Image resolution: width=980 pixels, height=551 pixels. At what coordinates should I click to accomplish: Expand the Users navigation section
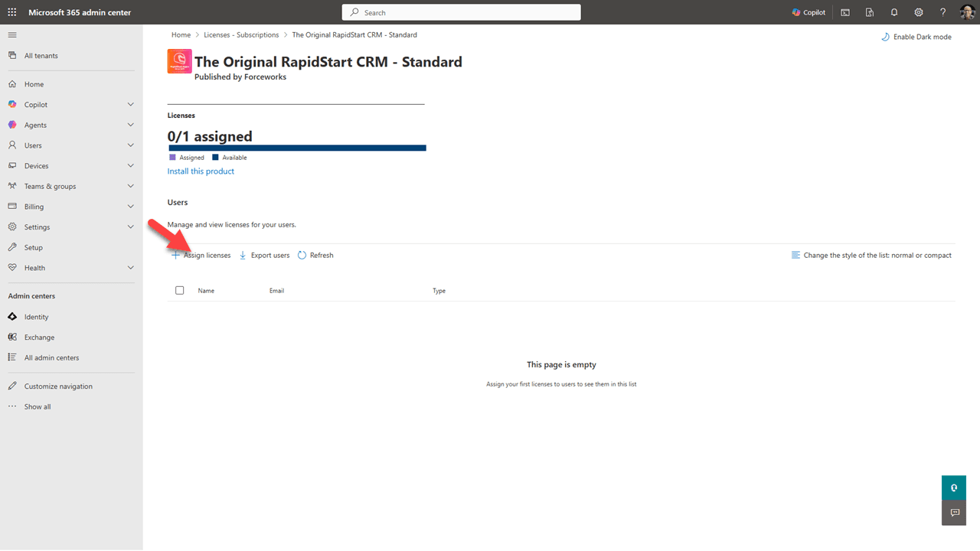pos(130,145)
